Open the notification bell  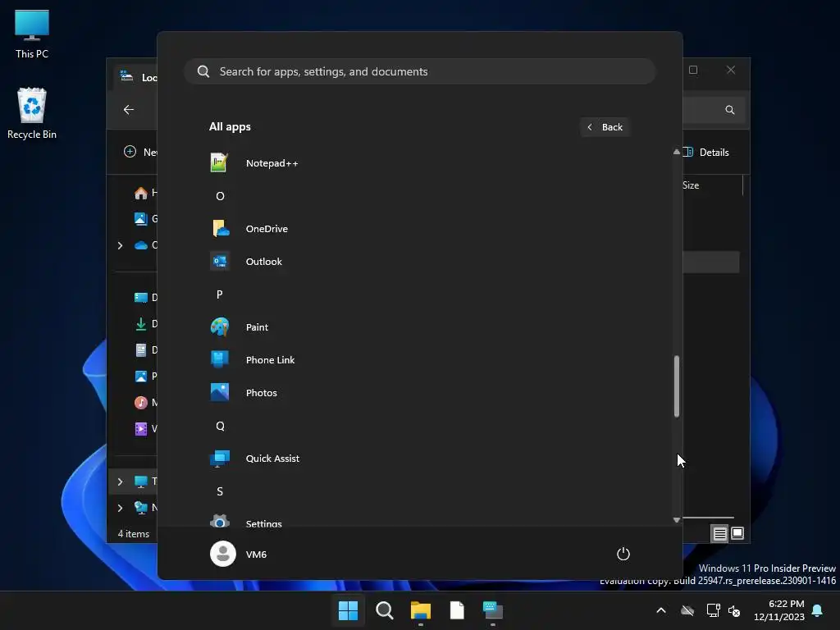pyautogui.click(x=818, y=610)
